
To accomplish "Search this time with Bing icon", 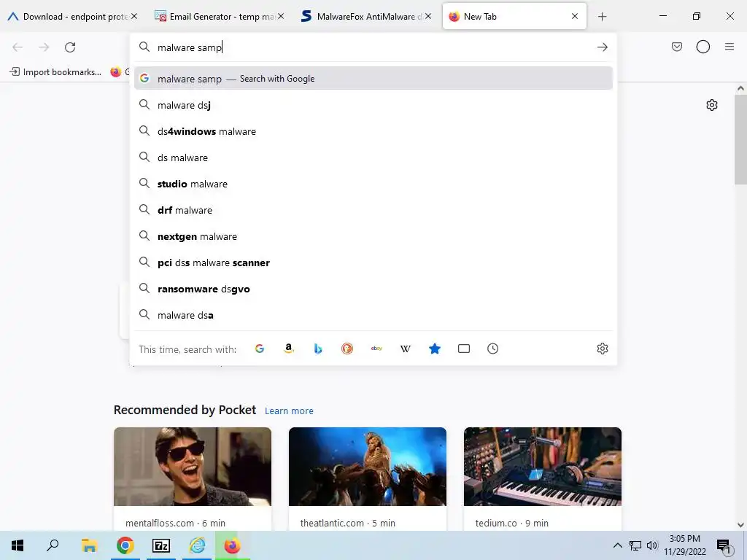I will (x=318, y=349).
